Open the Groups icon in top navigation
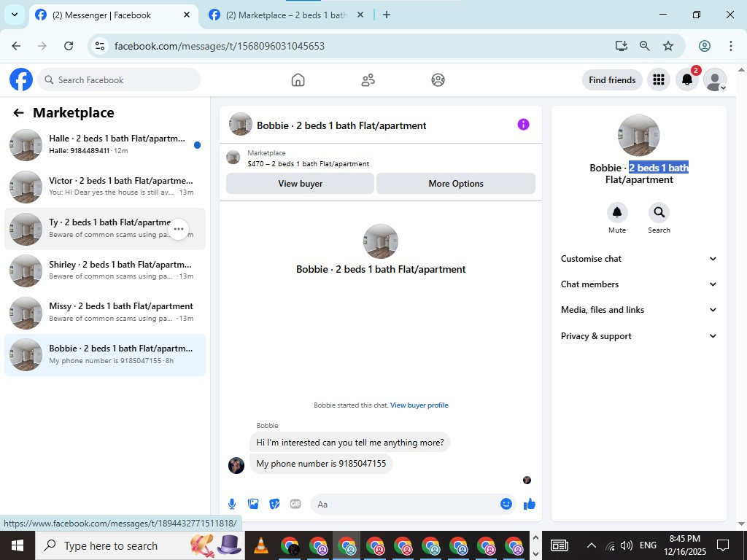Image resolution: width=747 pixels, height=560 pixels. click(x=438, y=80)
